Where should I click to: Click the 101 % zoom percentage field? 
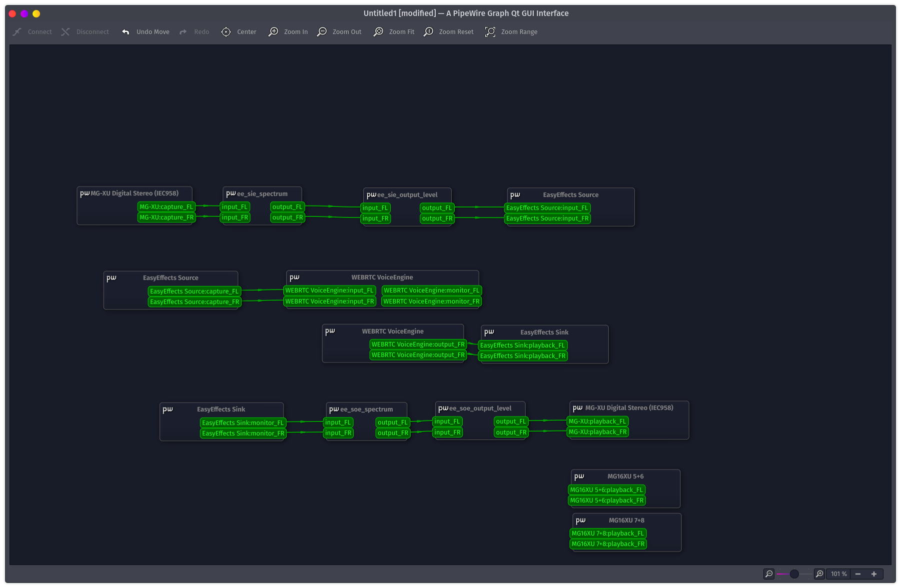click(x=839, y=574)
